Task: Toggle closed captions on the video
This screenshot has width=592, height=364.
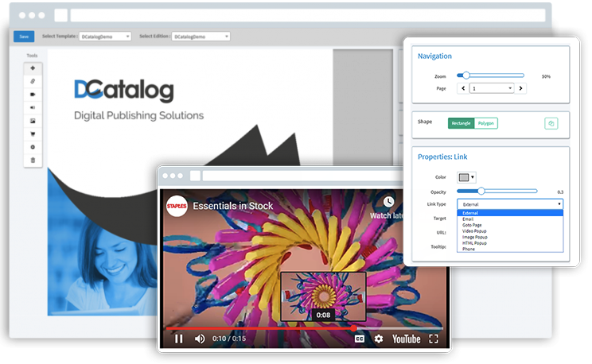Action: point(360,339)
